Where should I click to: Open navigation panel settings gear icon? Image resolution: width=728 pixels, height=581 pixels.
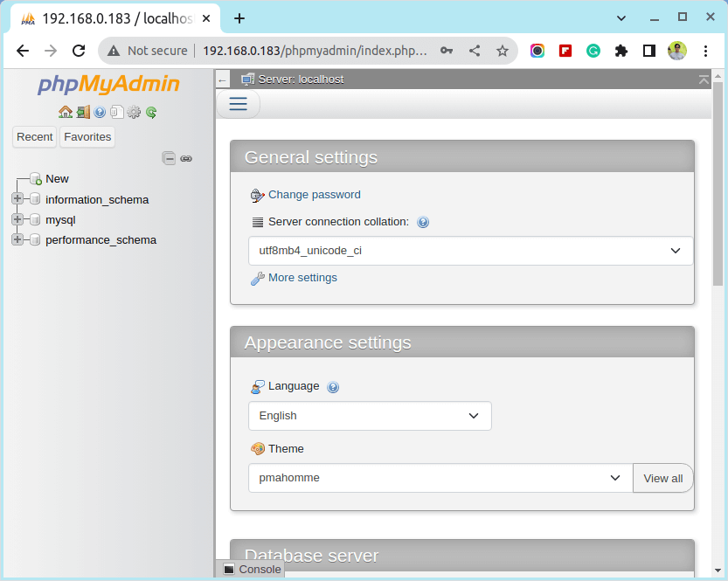pos(134,112)
